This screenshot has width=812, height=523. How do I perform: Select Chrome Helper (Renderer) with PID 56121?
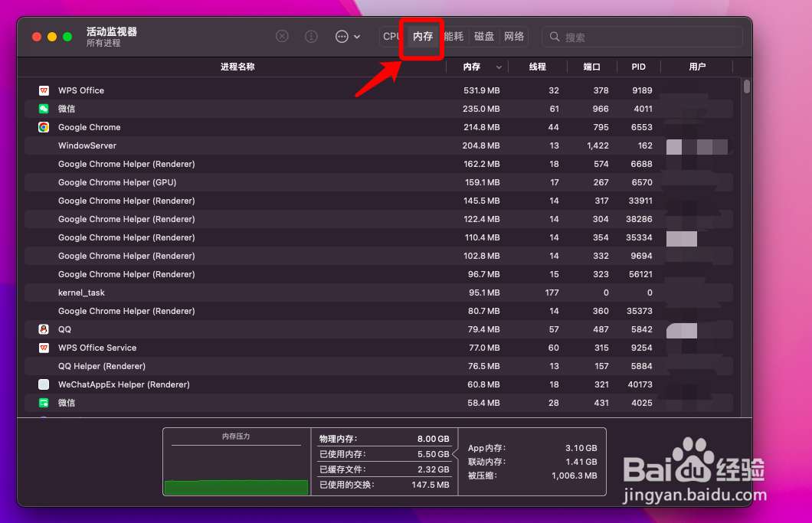[x=378, y=274]
